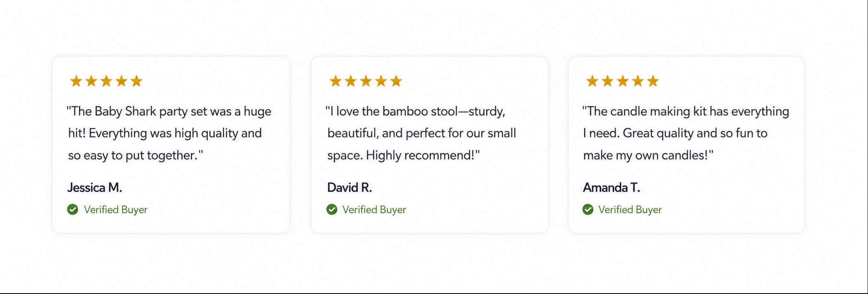Click the second star in Jessica M.'s rating
The height and width of the screenshot is (294, 868).
[x=91, y=81]
